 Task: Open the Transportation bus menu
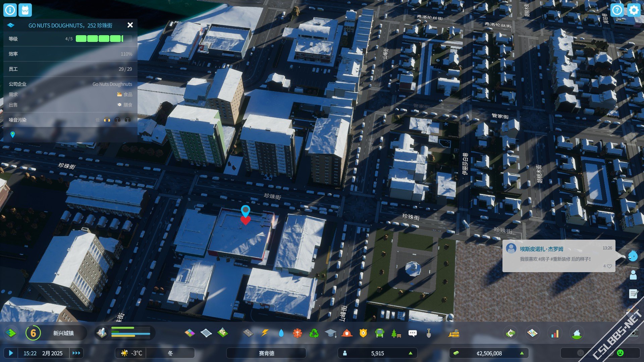point(379,333)
